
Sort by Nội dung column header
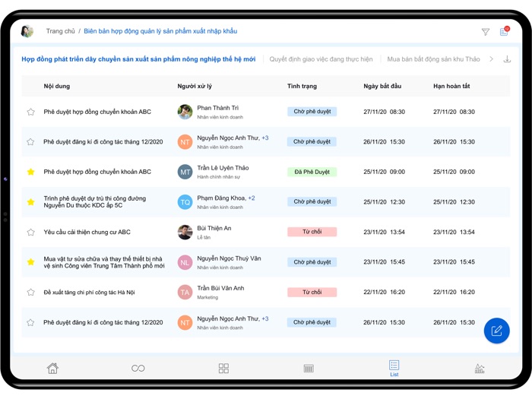pos(57,86)
